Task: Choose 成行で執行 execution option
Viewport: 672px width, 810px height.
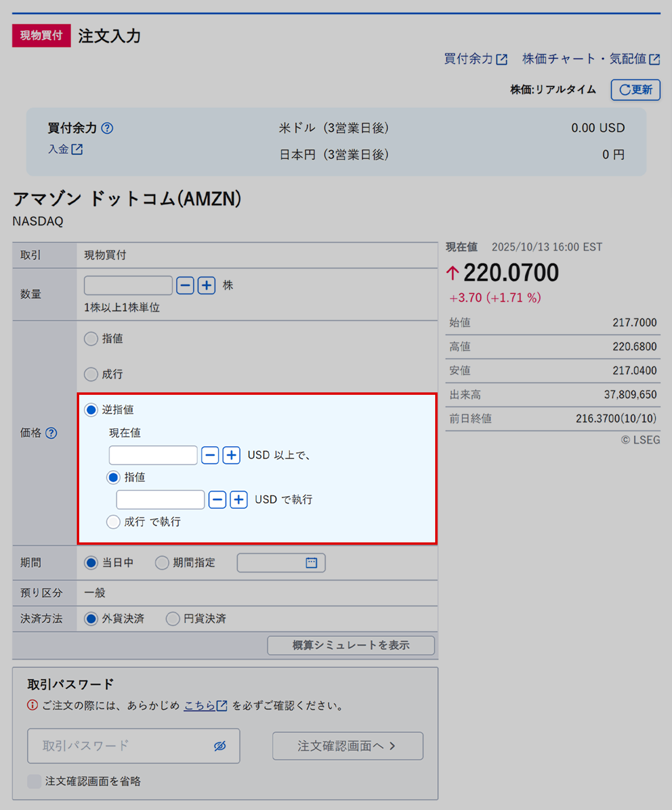Action: pos(113,522)
